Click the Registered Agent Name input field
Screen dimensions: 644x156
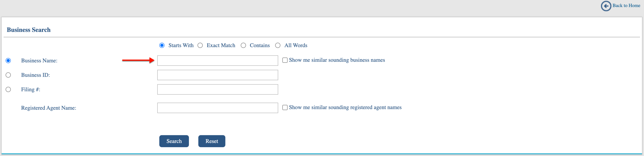pos(218,108)
